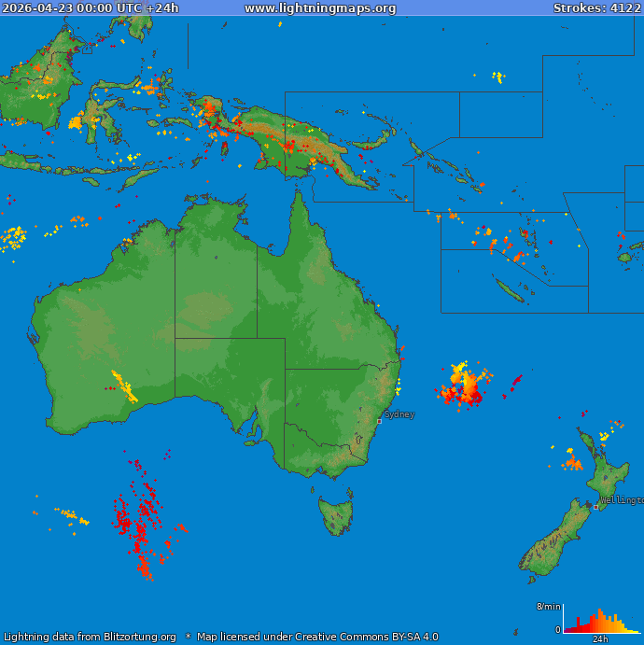
Task: Click the Wellington city marker square
Action: (595, 507)
